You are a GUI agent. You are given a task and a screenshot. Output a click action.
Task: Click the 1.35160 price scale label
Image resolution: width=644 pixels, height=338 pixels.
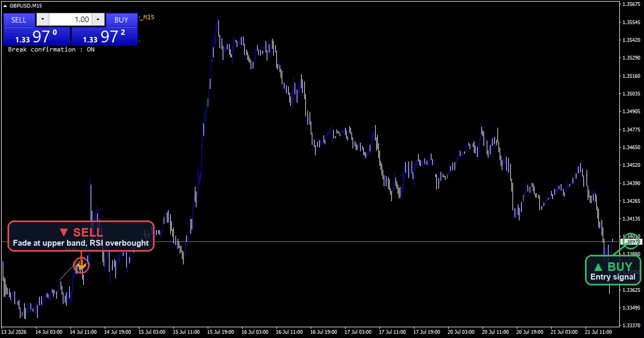632,76
